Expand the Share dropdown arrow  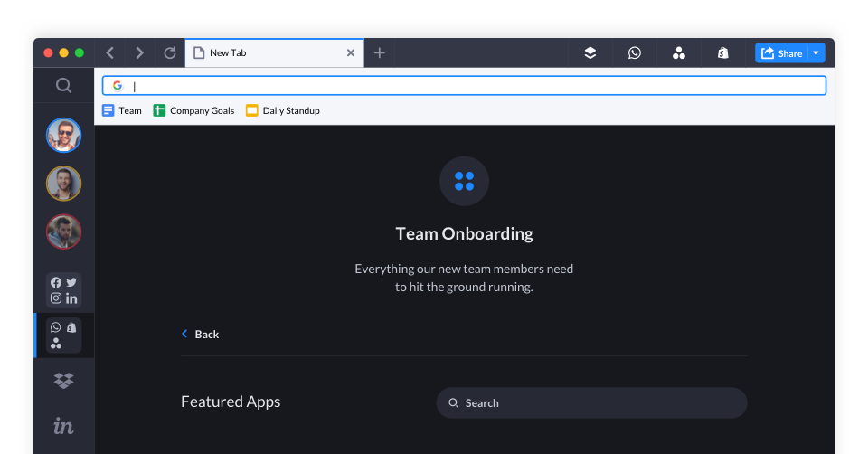[x=816, y=53]
